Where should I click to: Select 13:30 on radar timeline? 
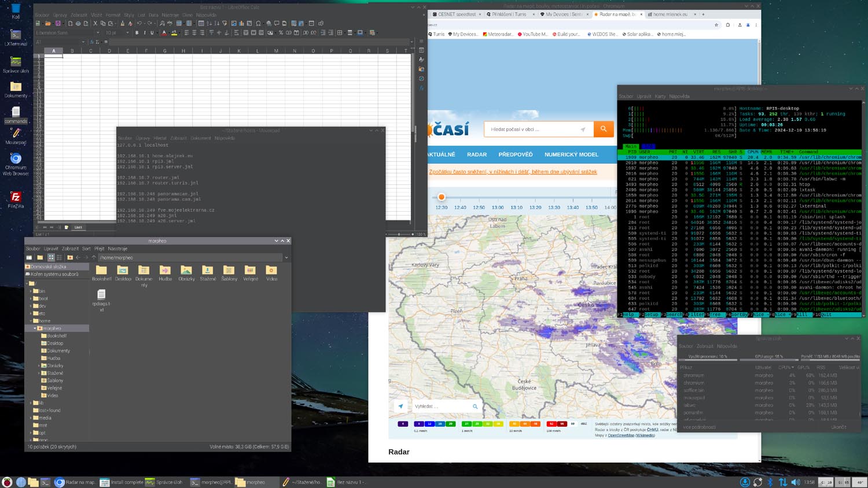[x=554, y=208]
